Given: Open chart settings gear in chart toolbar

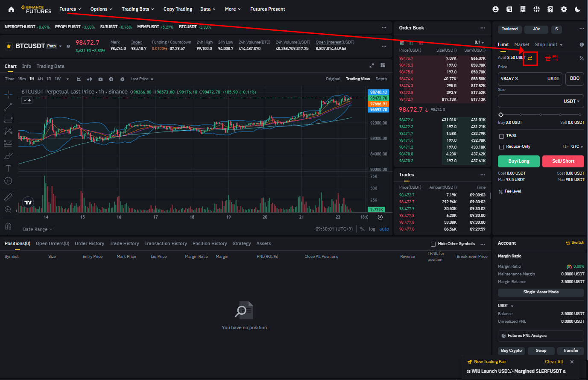Looking at the screenshot, I should point(122,79).
